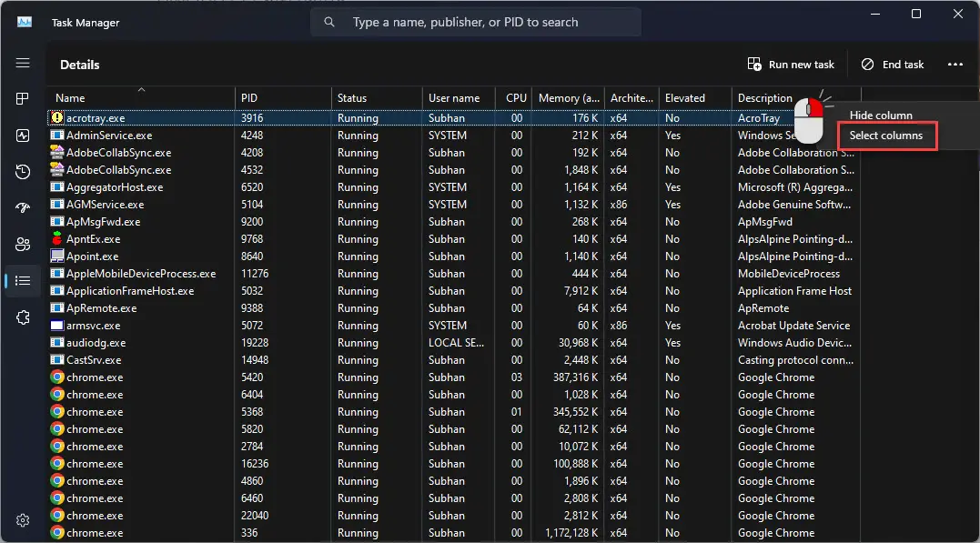This screenshot has width=980, height=543.
Task: Select the AggregatorHost.exe row
Action: coord(454,186)
